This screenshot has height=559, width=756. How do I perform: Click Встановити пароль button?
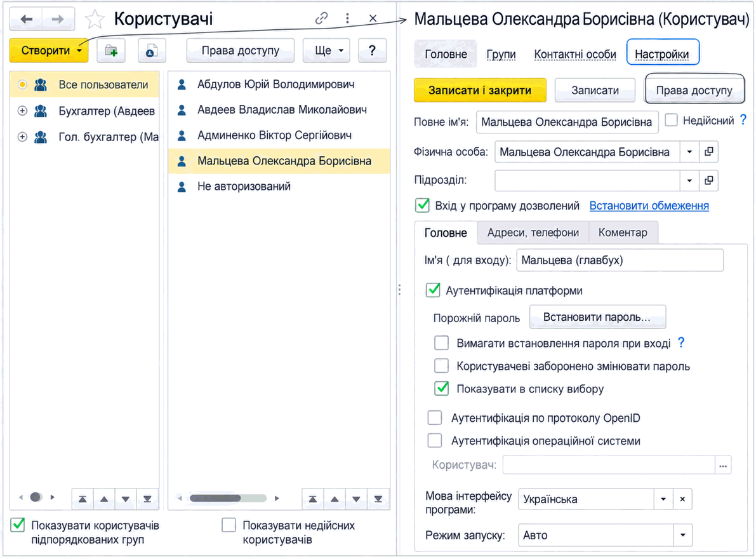tap(597, 317)
